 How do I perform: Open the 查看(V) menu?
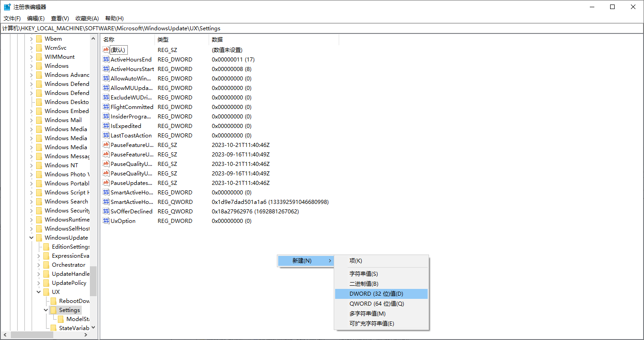pyautogui.click(x=60, y=18)
